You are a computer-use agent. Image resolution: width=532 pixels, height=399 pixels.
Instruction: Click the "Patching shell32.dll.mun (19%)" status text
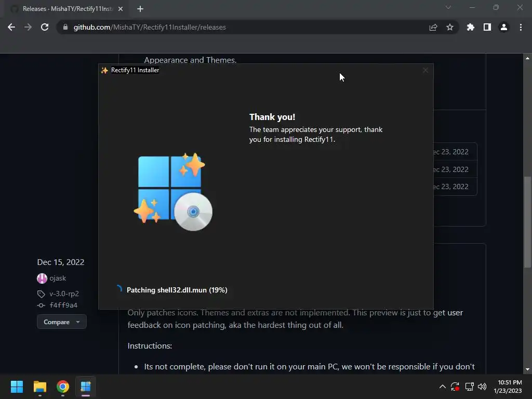(177, 290)
